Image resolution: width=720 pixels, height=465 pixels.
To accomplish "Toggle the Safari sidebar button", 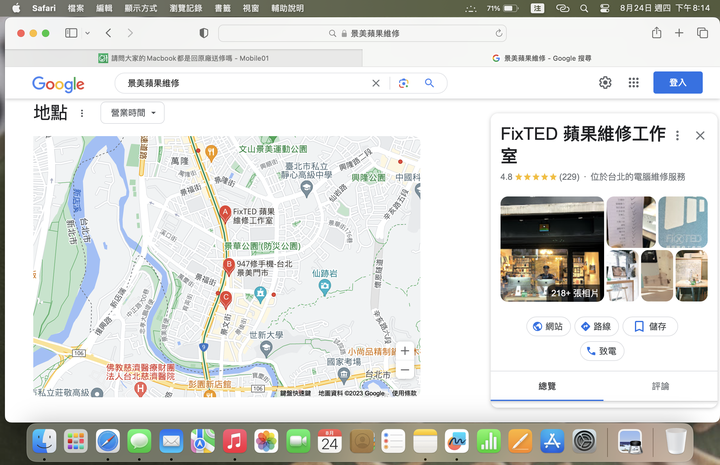I will coord(71,33).
